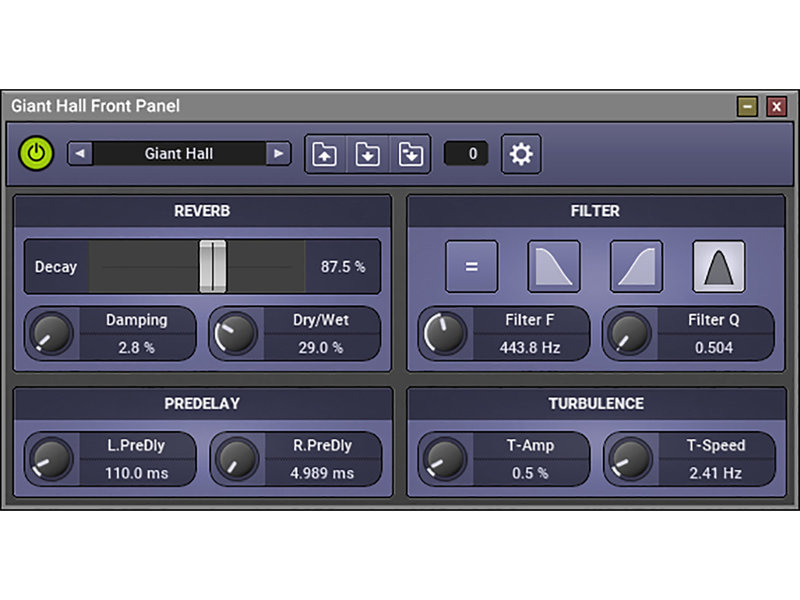
Task: Click the Damping knob
Action: [52, 333]
